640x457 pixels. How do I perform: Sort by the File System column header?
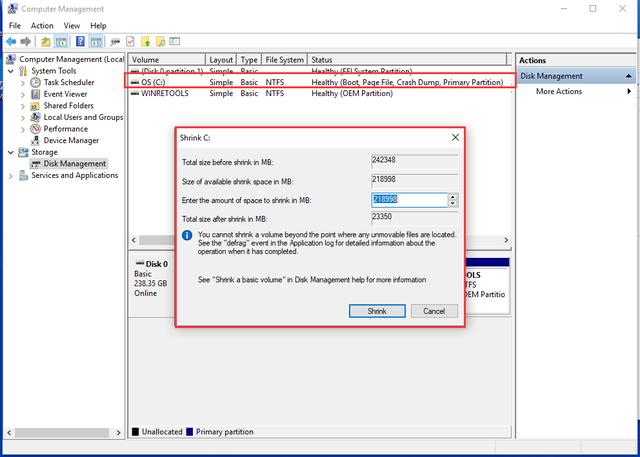(284, 60)
